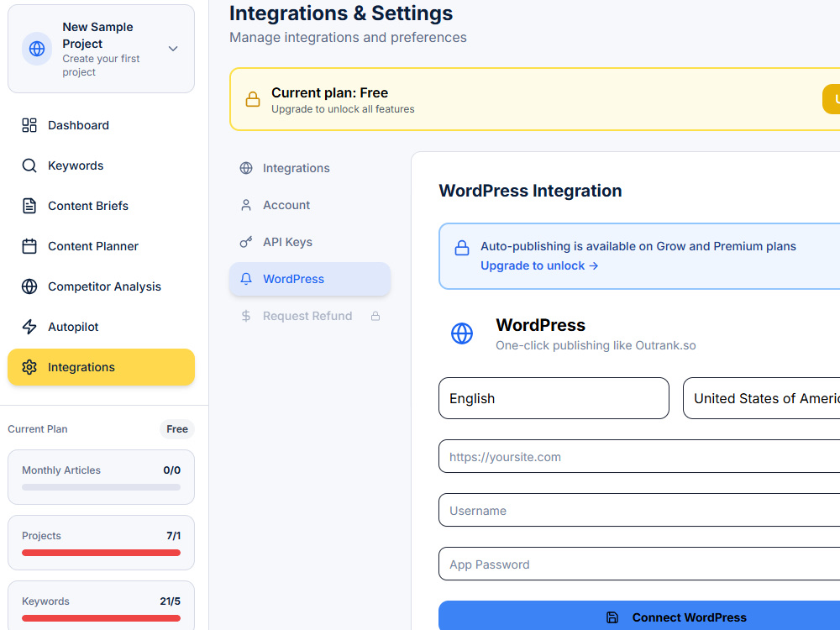This screenshot has height=630, width=840.
Task: Click the locked Request Refund tab
Action: 310,316
